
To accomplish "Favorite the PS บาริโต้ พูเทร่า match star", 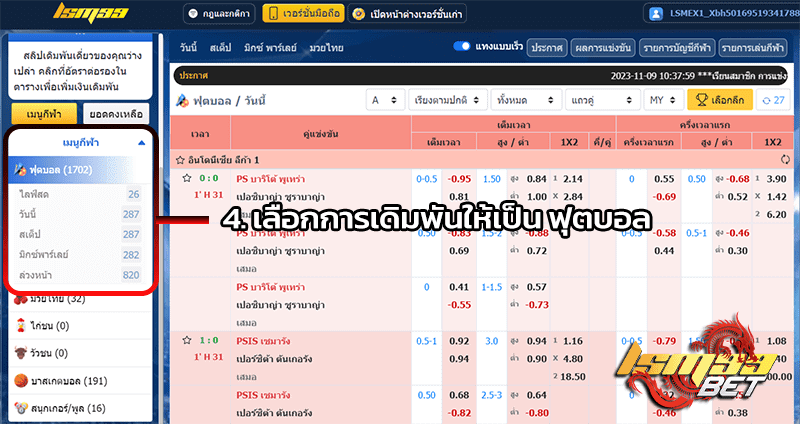I will coord(187,178).
